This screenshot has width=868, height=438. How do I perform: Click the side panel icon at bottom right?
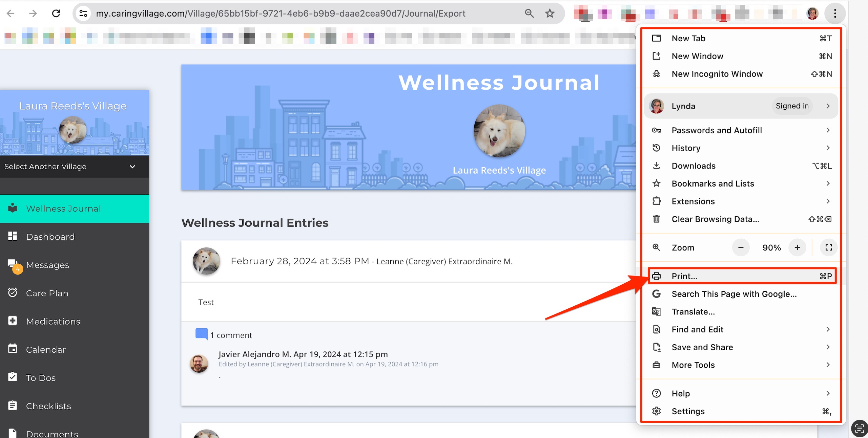(859, 429)
